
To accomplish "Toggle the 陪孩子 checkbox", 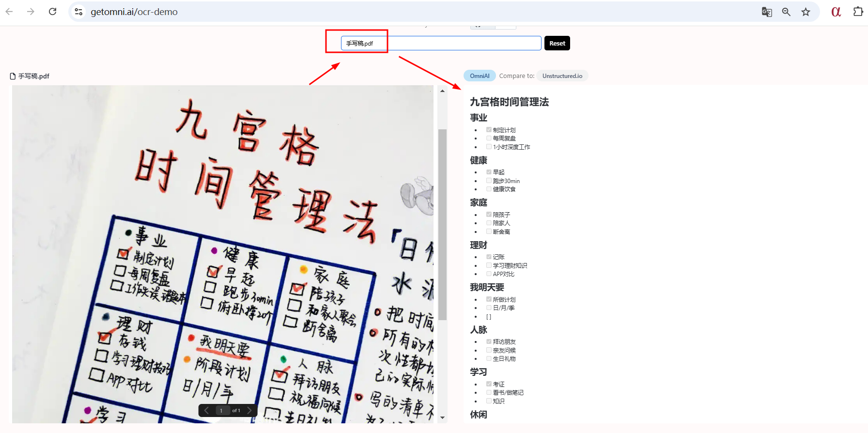I will [489, 215].
